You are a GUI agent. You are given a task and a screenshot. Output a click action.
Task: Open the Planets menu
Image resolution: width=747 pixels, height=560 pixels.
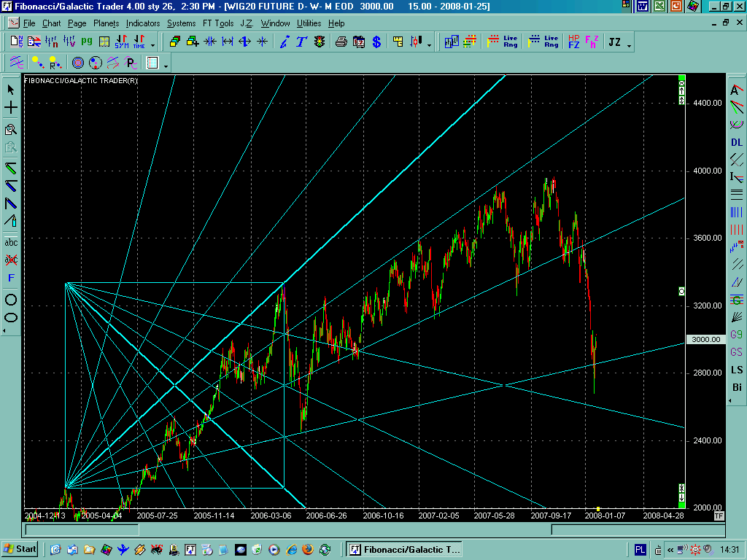(105, 23)
